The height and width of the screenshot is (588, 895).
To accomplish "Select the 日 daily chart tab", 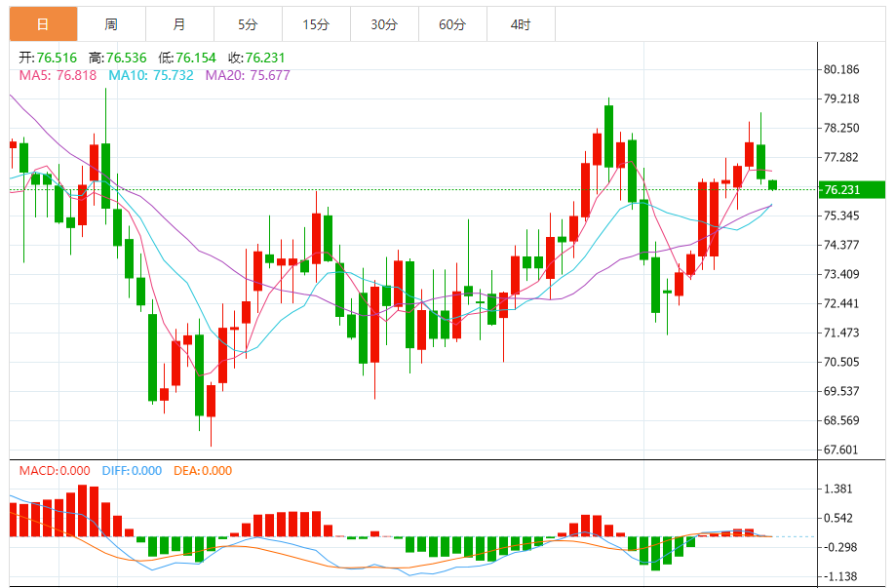I will (x=43, y=24).
